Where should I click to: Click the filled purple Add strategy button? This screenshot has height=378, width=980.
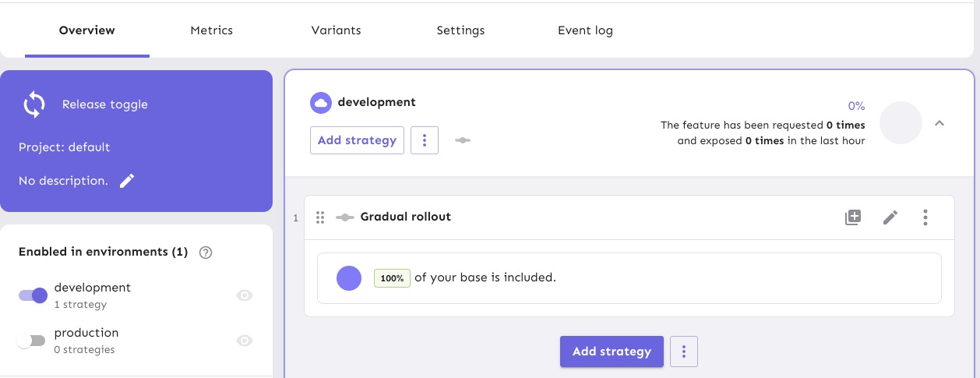pyautogui.click(x=612, y=352)
